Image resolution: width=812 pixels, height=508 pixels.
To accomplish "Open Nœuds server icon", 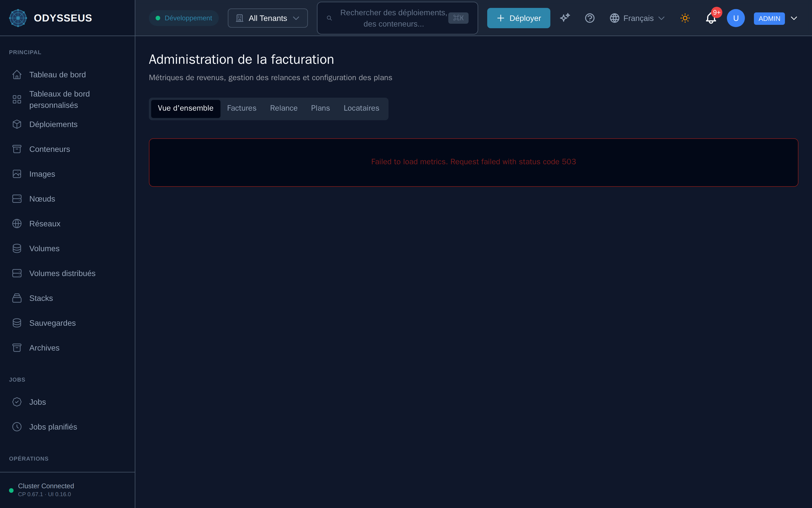I will pos(17,199).
